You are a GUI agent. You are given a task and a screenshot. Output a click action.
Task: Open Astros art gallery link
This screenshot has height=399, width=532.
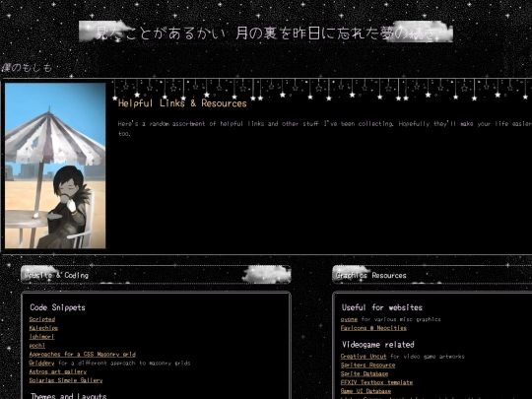[x=58, y=371]
